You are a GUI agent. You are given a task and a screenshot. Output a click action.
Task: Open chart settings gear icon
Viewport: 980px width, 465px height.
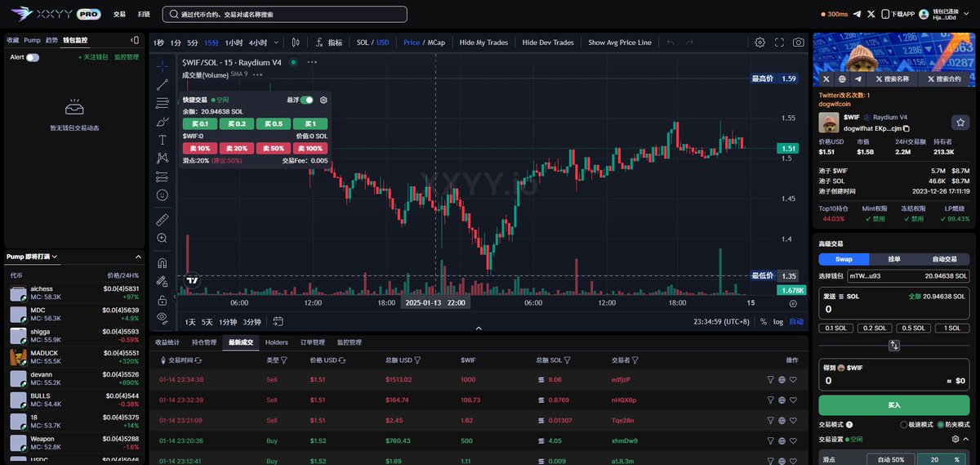[759, 42]
